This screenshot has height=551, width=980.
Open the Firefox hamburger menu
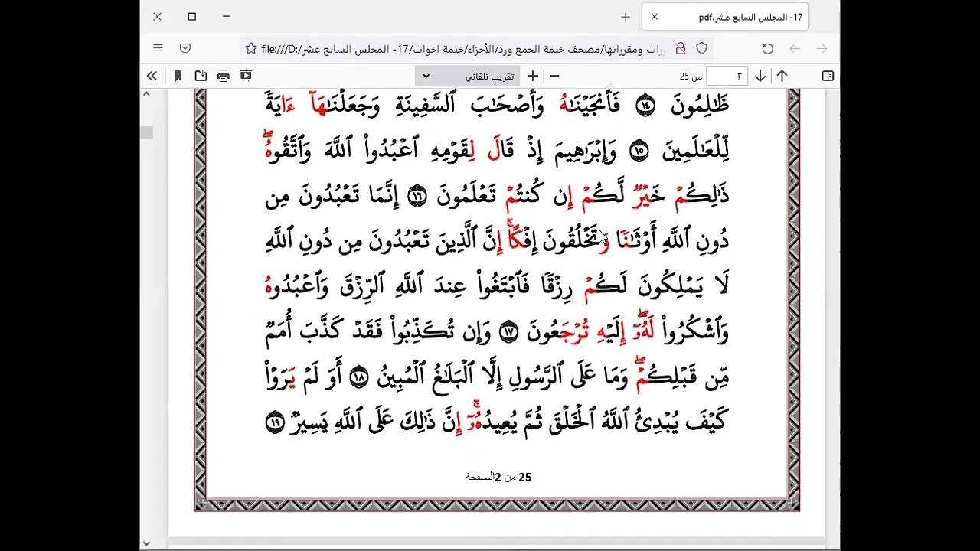pos(158,48)
